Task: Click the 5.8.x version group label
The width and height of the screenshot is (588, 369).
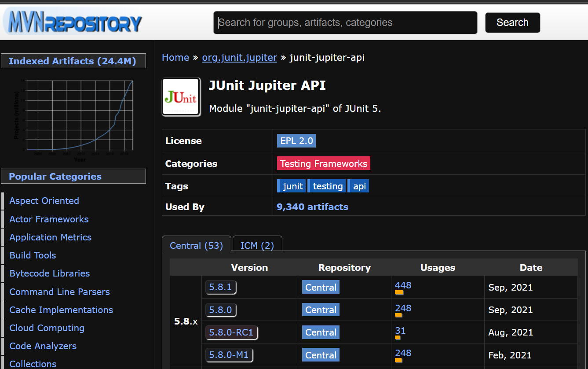Action: tap(186, 321)
